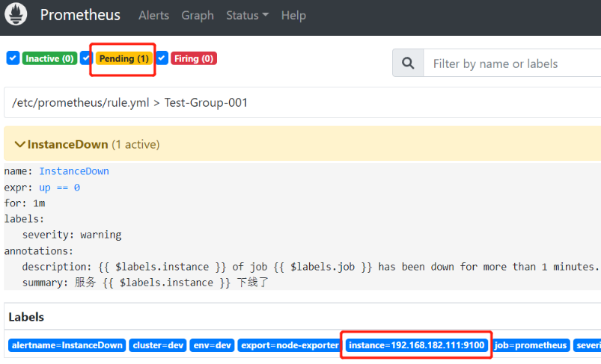The width and height of the screenshot is (601, 364).
Task: Click the Labels column header
Action: 26,317
